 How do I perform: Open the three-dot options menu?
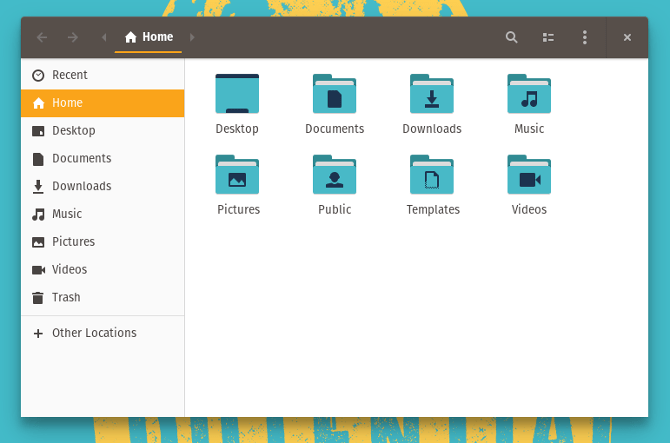(585, 37)
